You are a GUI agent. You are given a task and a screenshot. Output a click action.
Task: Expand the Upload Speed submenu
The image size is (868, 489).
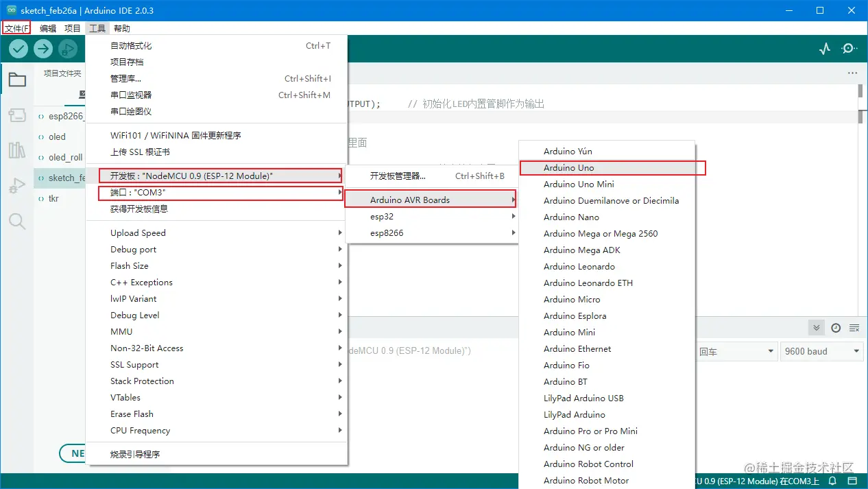pyautogui.click(x=217, y=233)
